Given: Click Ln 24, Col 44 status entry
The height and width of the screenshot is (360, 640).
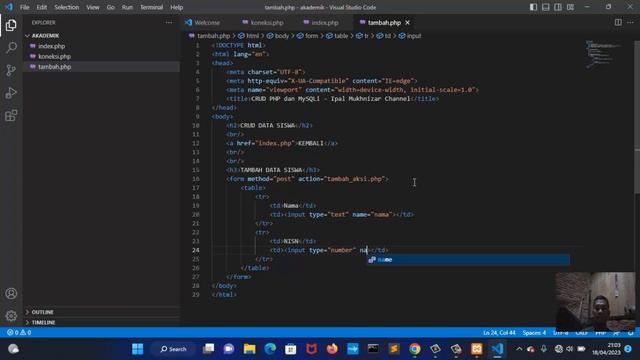Looking at the screenshot, I should pos(499,333).
